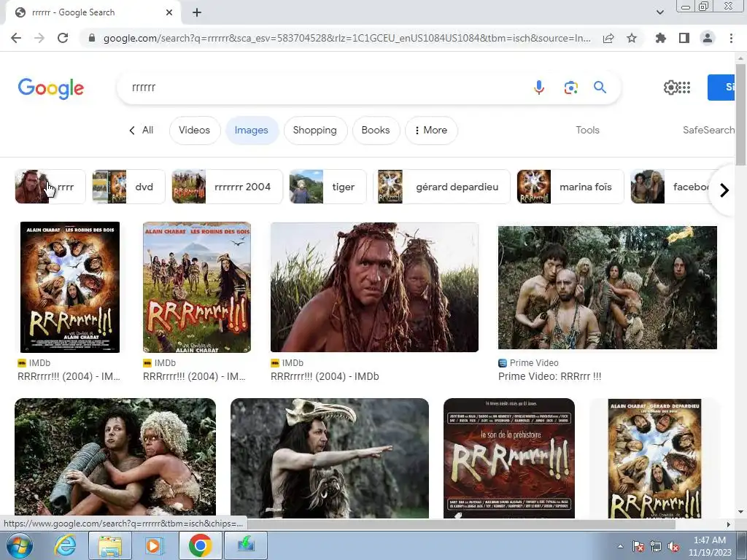
Task: Search by image with Google Lens icon
Action: [x=570, y=87]
